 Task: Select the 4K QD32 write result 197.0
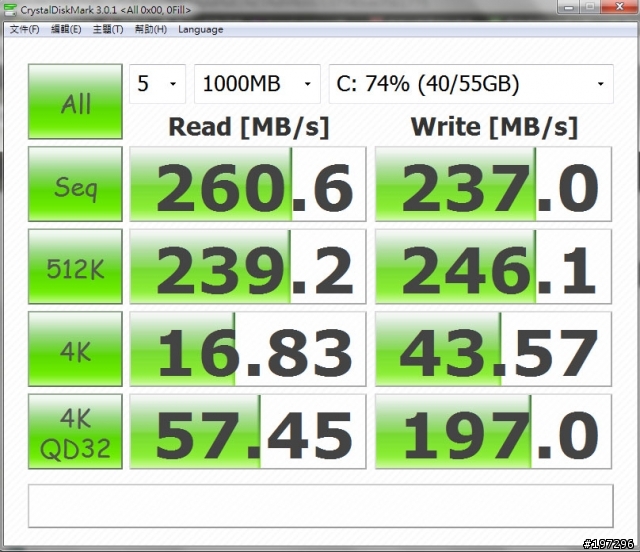493,432
